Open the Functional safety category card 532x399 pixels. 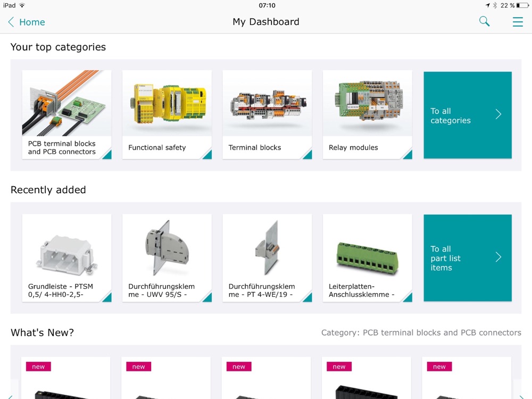[x=167, y=114]
